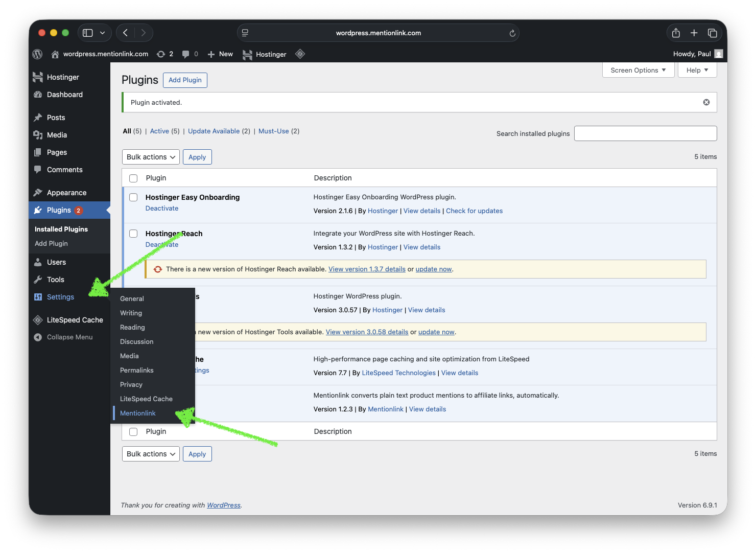The image size is (756, 553).
Task: Filter plugins by Must-Use
Action: [x=274, y=131]
